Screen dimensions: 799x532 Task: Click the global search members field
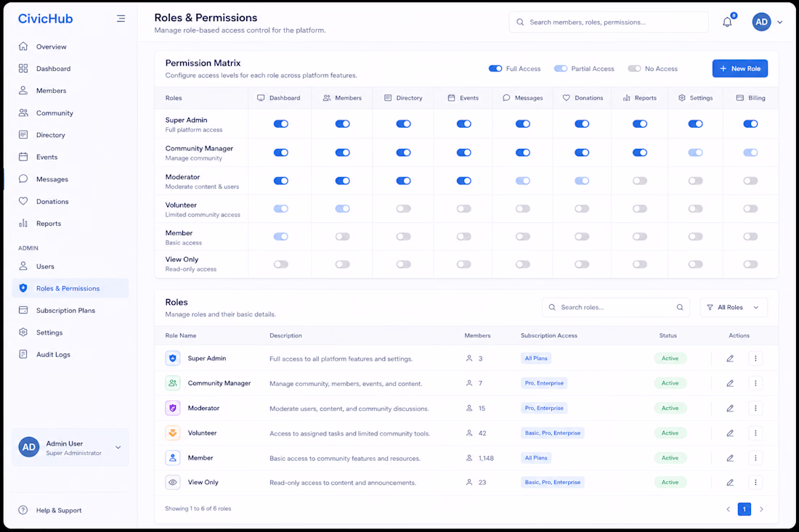coord(609,22)
